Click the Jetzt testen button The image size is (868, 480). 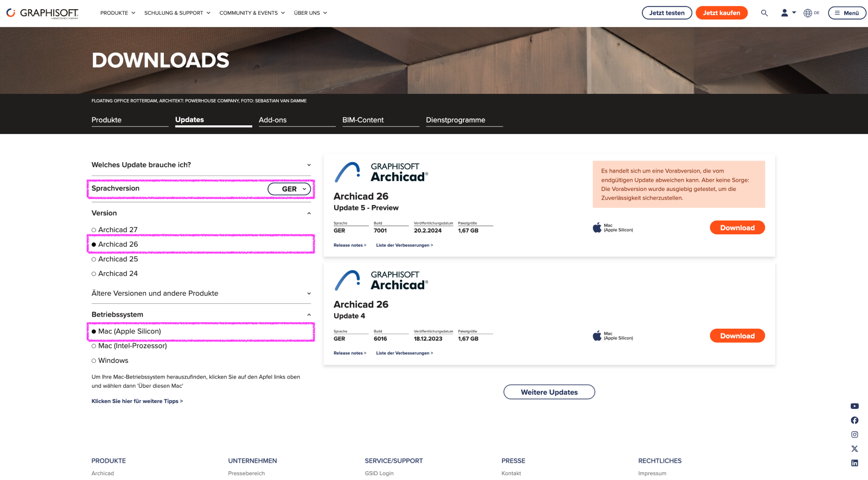[x=667, y=13]
